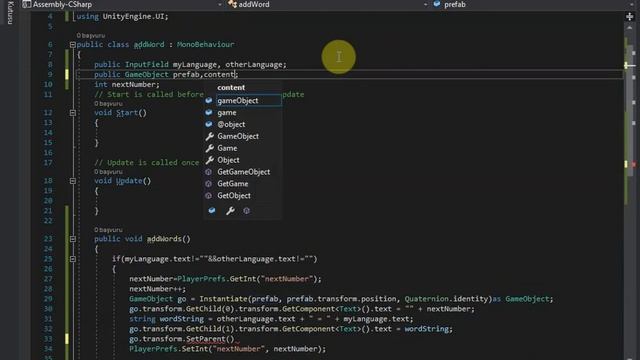
Task: Click the scroll up arrow of editor
Action: tap(629, 28)
